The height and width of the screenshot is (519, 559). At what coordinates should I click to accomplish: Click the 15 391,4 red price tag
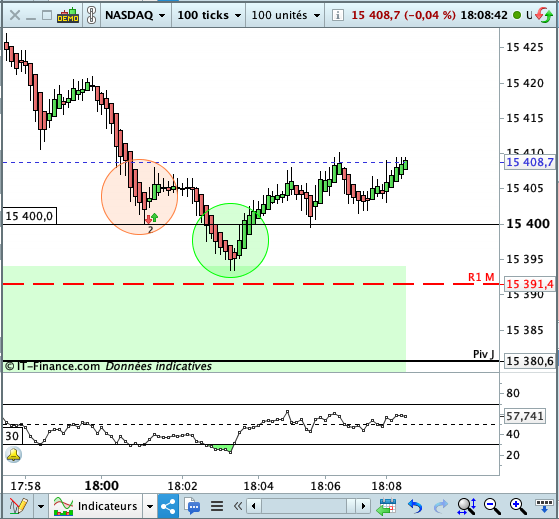[530, 284]
